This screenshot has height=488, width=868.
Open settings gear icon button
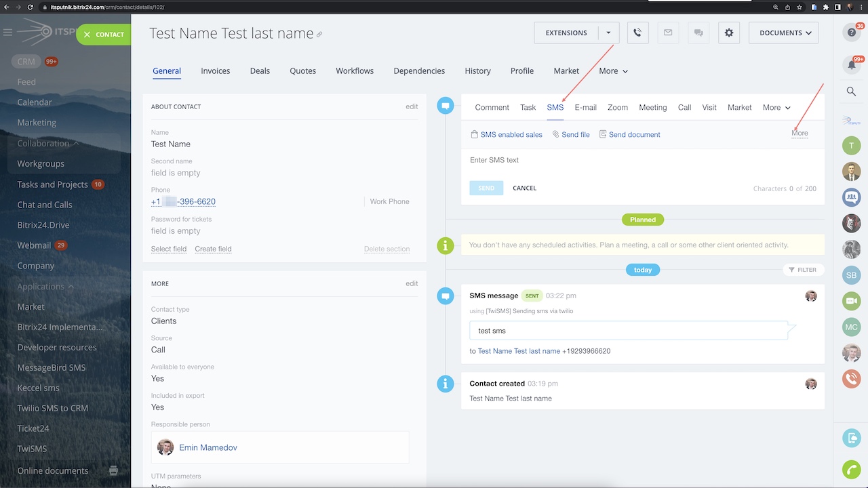coord(729,33)
